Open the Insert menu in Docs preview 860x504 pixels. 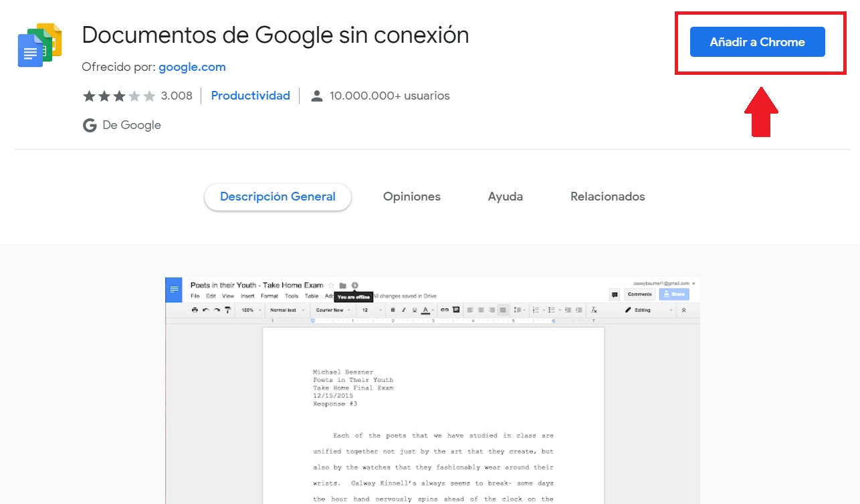pyautogui.click(x=247, y=296)
